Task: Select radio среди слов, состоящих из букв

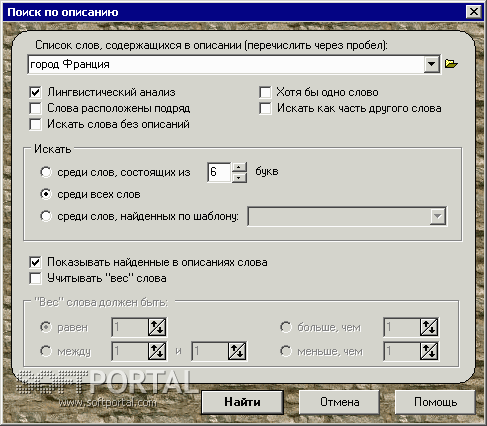Action: click(x=46, y=172)
